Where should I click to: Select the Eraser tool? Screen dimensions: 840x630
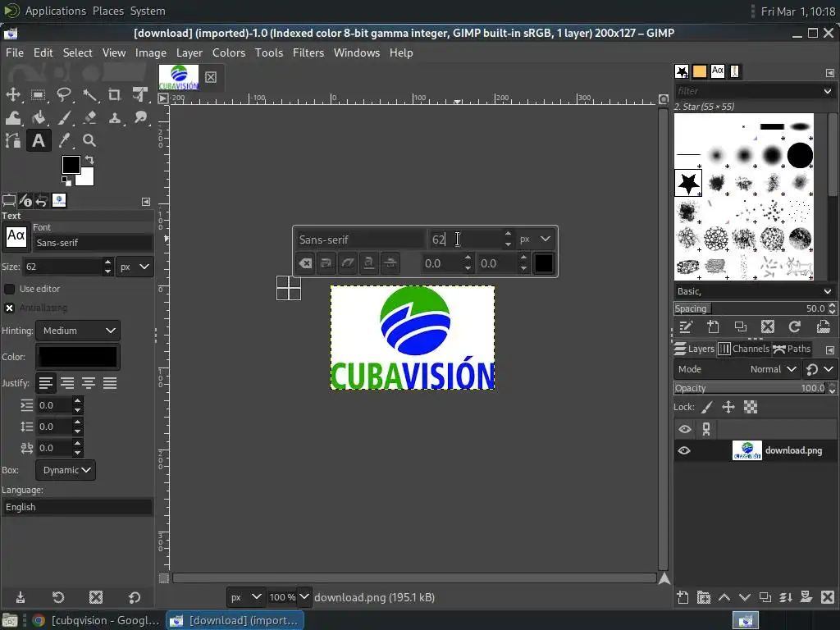(x=89, y=118)
